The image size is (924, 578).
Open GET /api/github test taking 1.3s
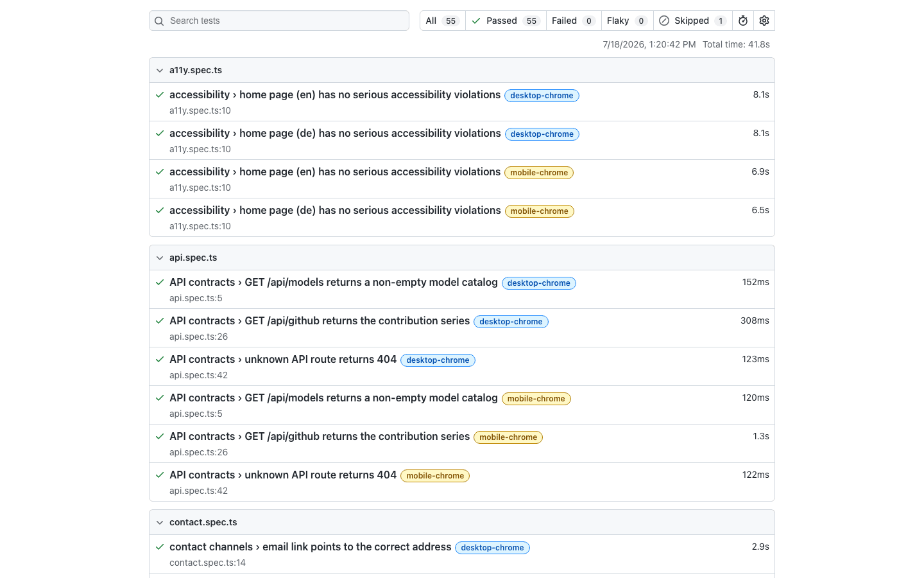[320, 436]
